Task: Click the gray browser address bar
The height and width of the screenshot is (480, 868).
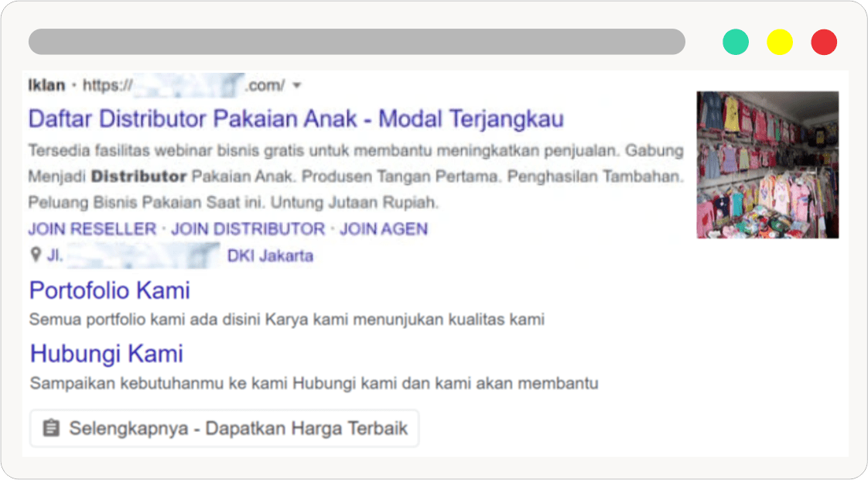Action: click(357, 42)
